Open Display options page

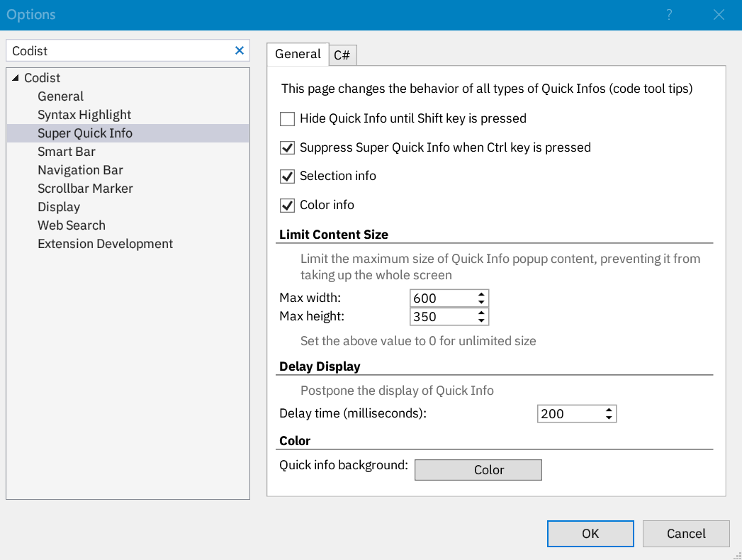coord(59,207)
